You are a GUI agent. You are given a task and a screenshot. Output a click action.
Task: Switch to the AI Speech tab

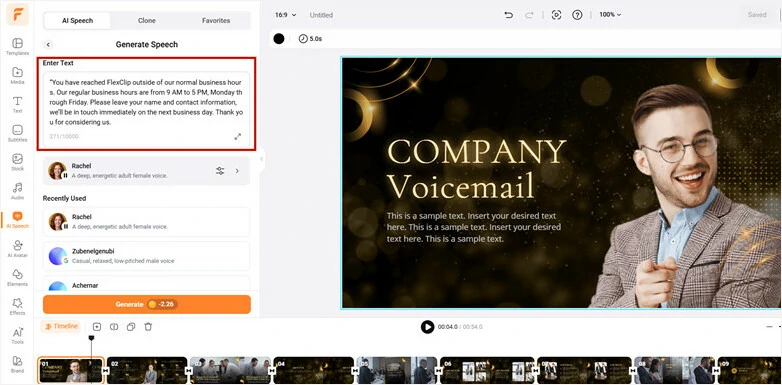pos(78,20)
